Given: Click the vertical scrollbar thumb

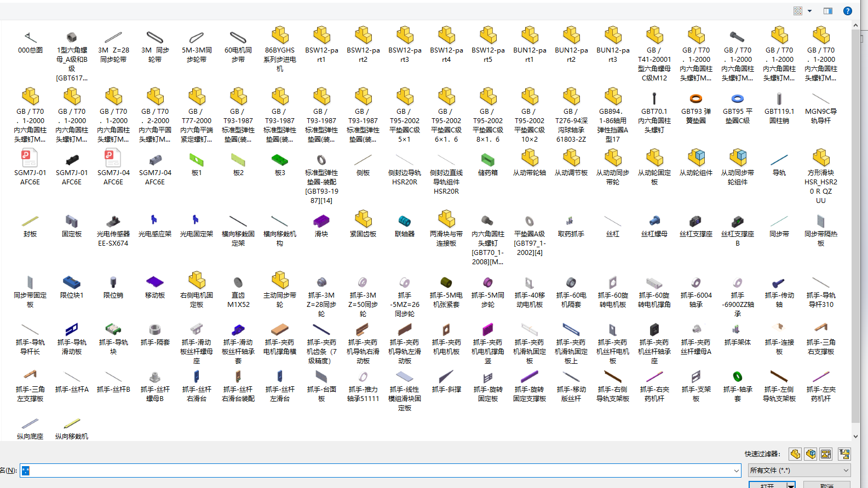Looking at the screenshot, I should click(855, 226).
